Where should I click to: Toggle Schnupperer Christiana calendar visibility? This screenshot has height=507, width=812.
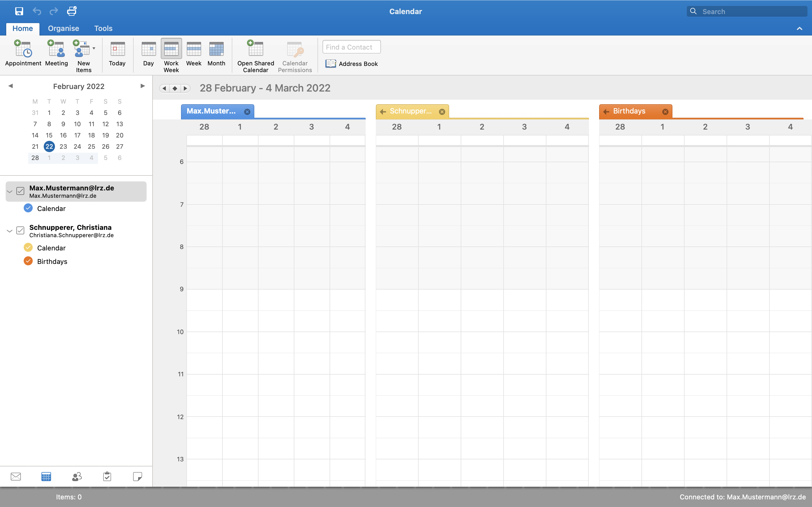point(20,230)
